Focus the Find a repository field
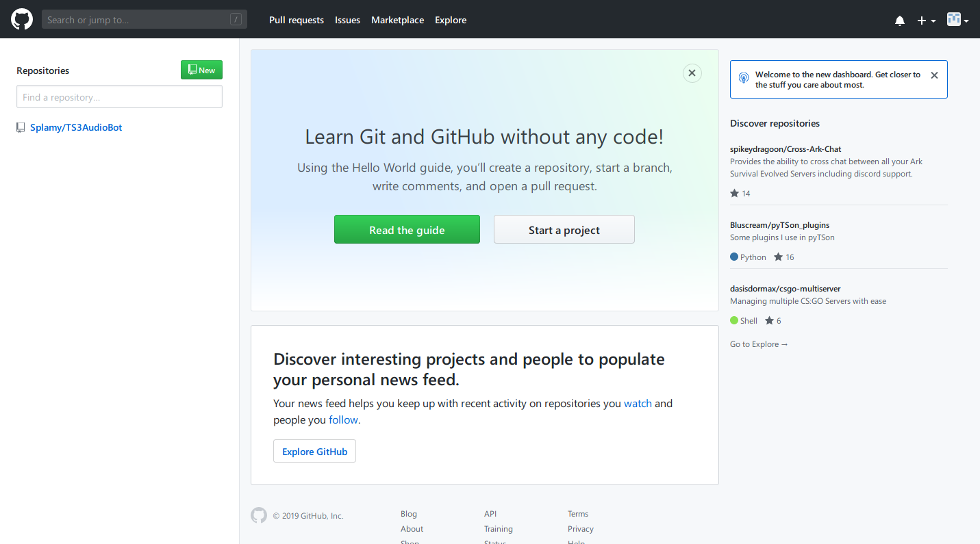Screen dimensions: 980x544 click(119, 97)
